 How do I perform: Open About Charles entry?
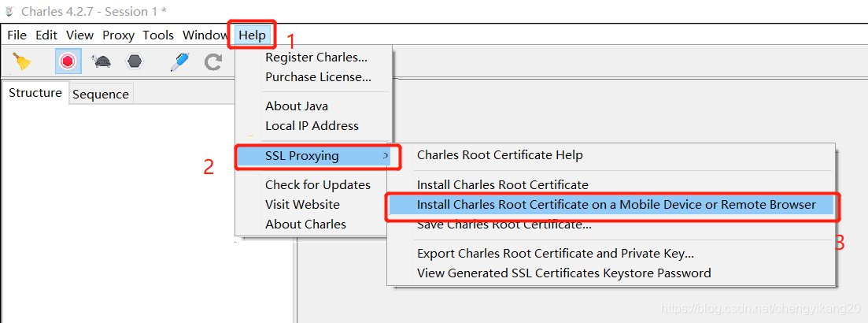(x=305, y=225)
